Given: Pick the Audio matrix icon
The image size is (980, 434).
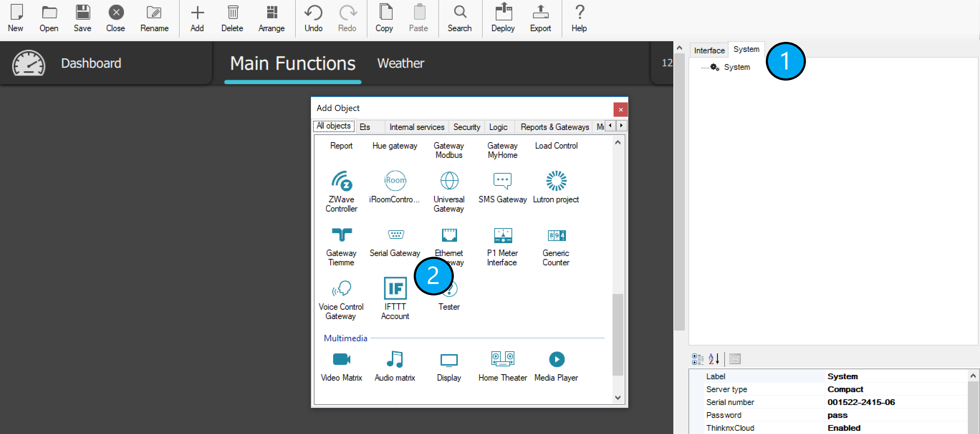Looking at the screenshot, I should tap(395, 360).
